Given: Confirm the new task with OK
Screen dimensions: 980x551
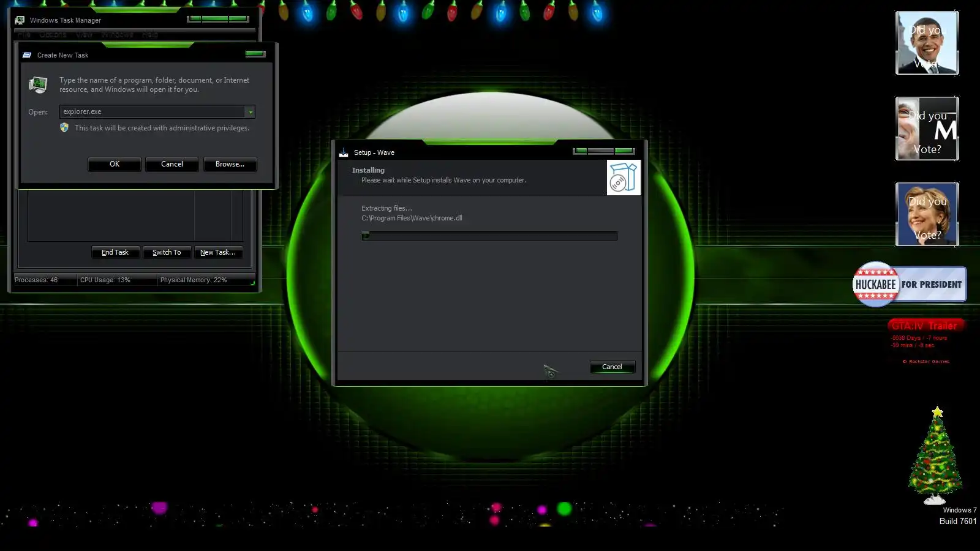Looking at the screenshot, I should pos(115,164).
